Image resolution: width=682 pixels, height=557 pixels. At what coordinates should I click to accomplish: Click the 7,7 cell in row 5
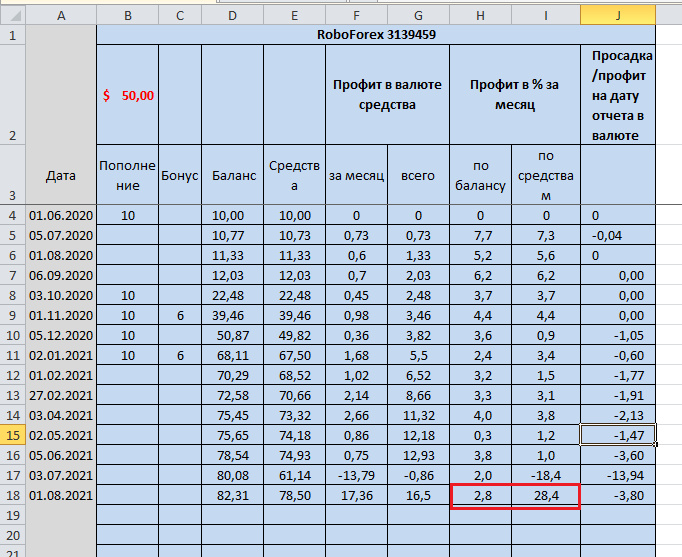point(480,235)
